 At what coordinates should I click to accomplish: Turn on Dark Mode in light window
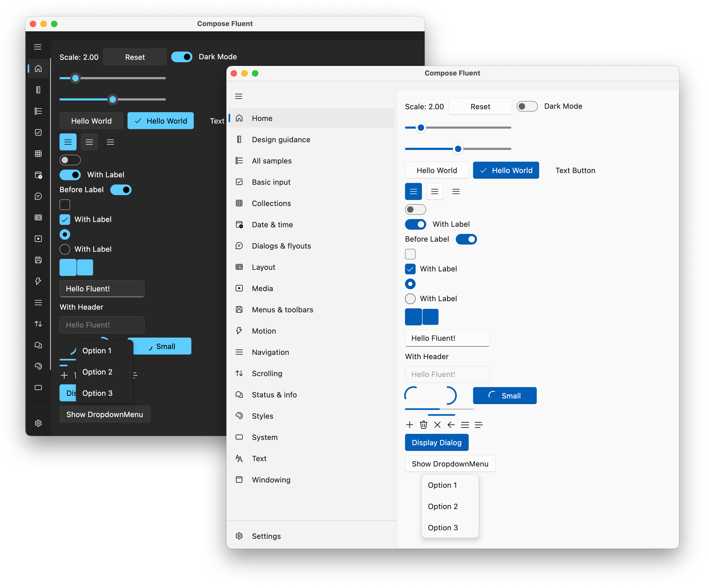(x=527, y=106)
